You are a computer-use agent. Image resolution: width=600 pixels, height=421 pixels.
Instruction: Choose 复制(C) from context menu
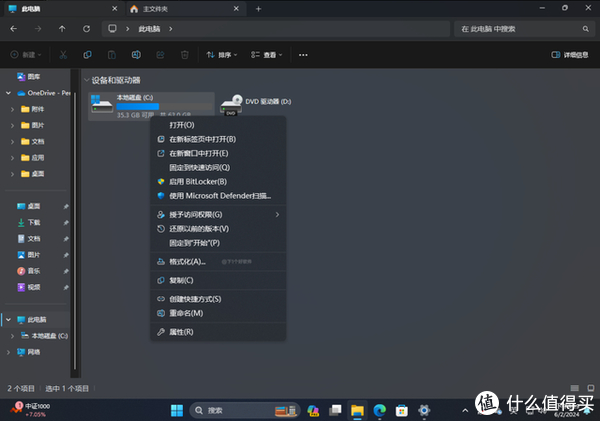(x=218, y=281)
